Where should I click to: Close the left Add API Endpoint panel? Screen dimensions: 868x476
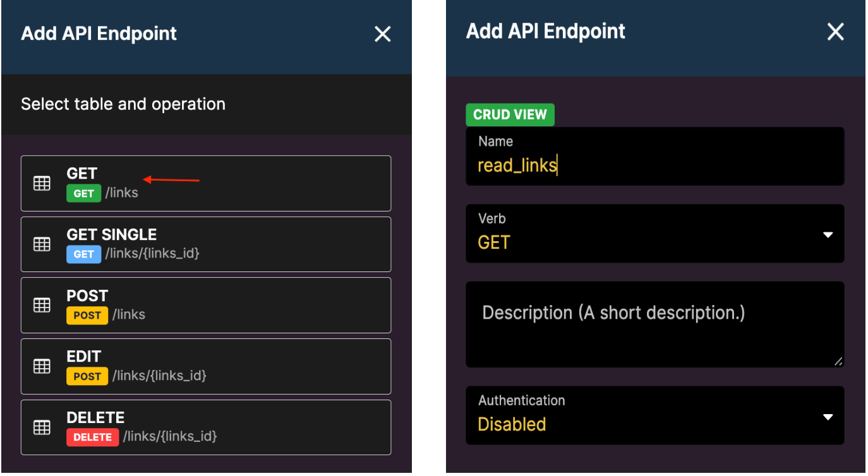tap(383, 34)
